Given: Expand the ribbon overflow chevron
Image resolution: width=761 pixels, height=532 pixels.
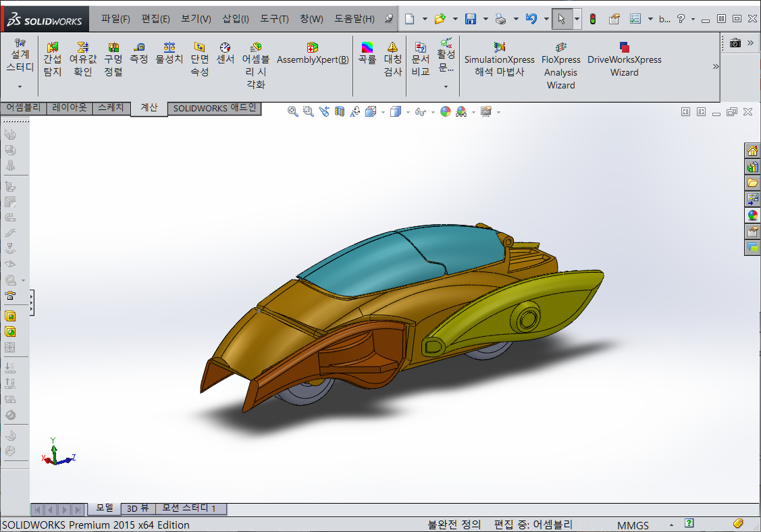Looking at the screenshot, I should (715, 66).
